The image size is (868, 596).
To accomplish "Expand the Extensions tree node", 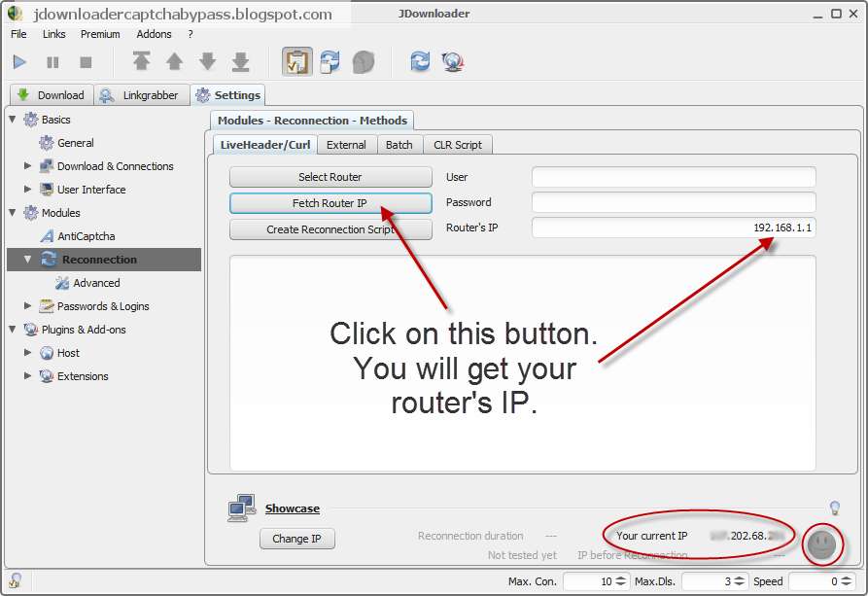I will pyautogui.click(x=27, y=375).
